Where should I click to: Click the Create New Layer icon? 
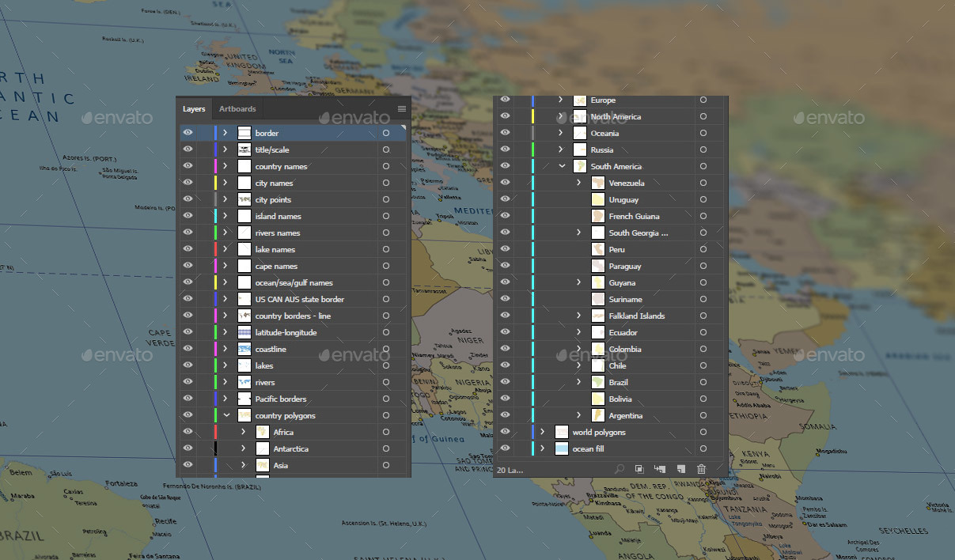point(680,468)
